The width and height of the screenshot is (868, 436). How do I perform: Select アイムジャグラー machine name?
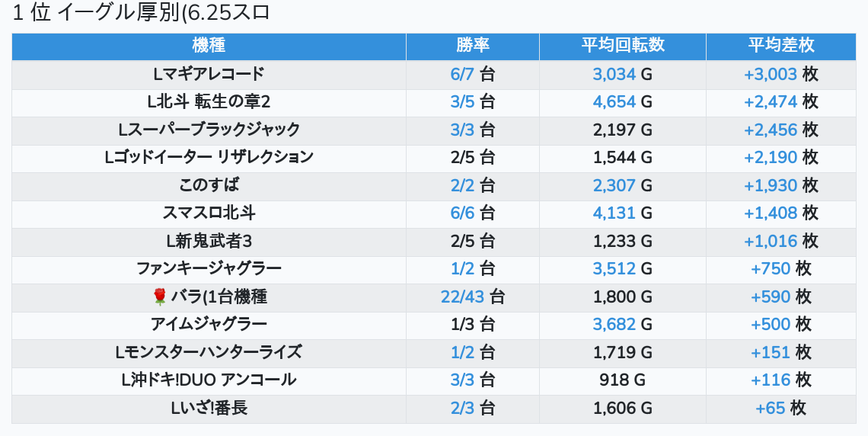209,324
